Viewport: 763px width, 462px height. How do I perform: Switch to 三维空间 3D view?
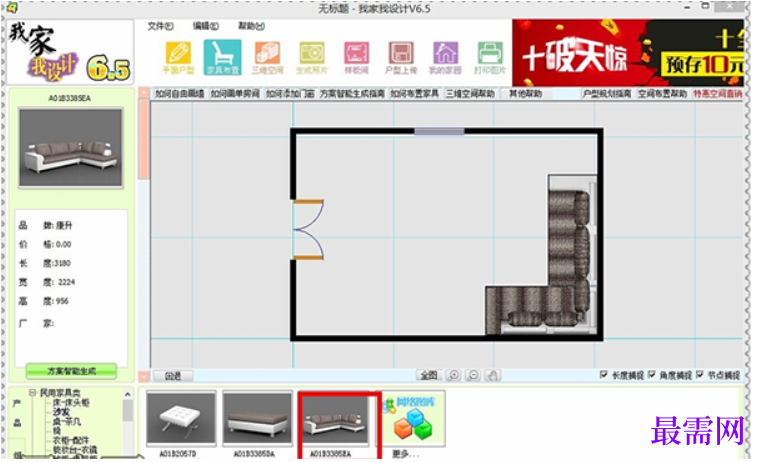[x=267, y=57]
